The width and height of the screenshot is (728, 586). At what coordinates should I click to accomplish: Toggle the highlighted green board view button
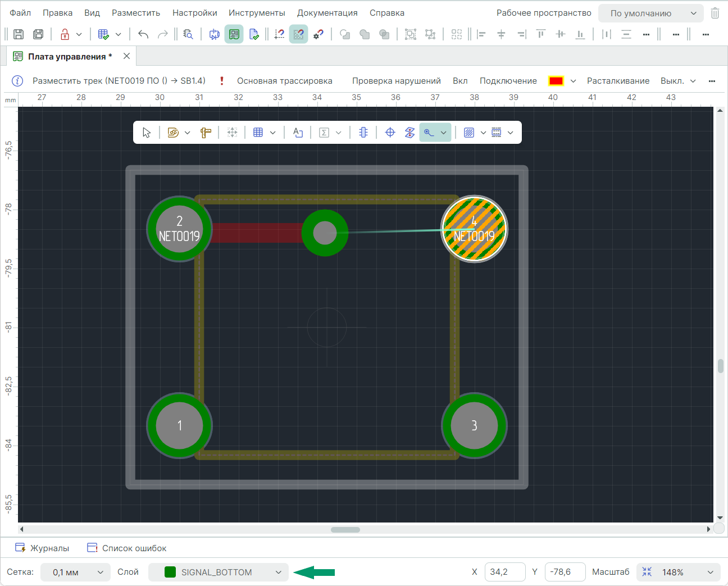(x=234, y=34)
